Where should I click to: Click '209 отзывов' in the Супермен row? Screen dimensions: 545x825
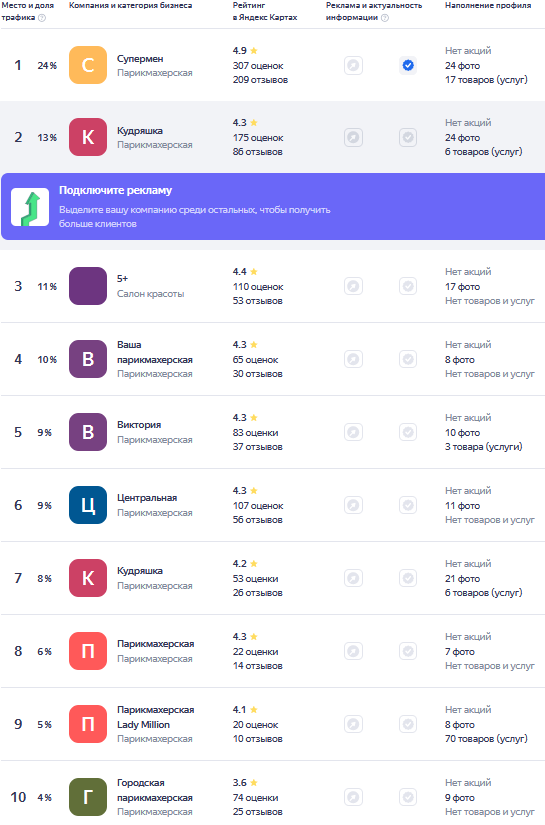tap(260, 80)
